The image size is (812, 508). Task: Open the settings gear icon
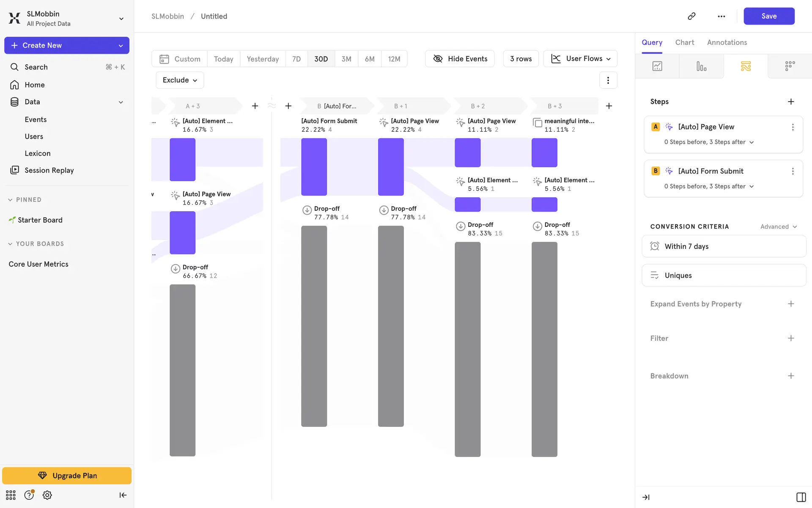click(47, 495)
